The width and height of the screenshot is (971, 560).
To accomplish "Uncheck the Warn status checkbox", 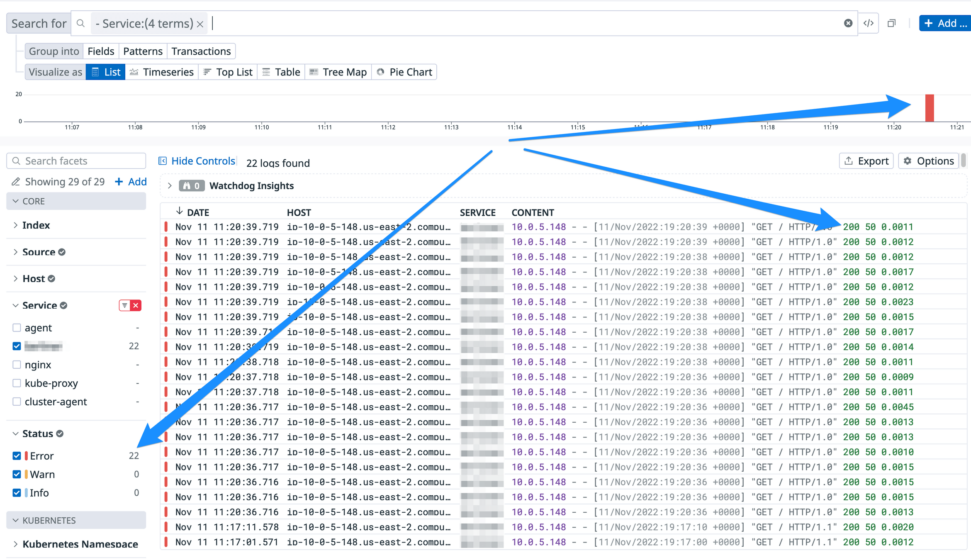I will 17,474.
